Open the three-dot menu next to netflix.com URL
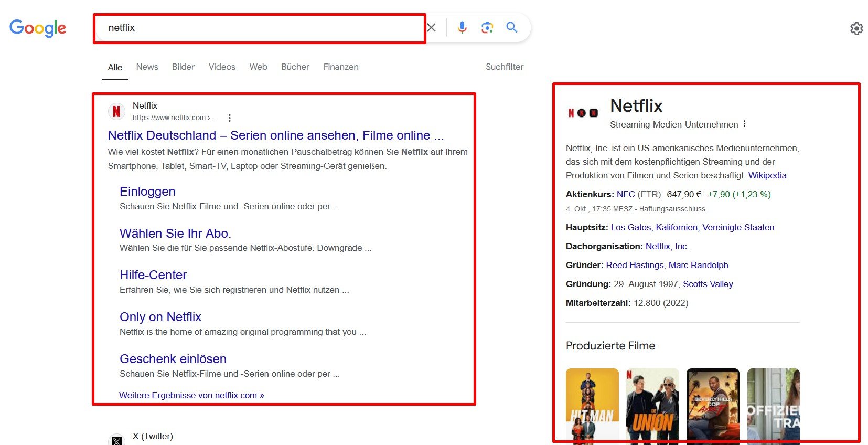Viewport: 868px width, 445px height. [x=229, y=118]
